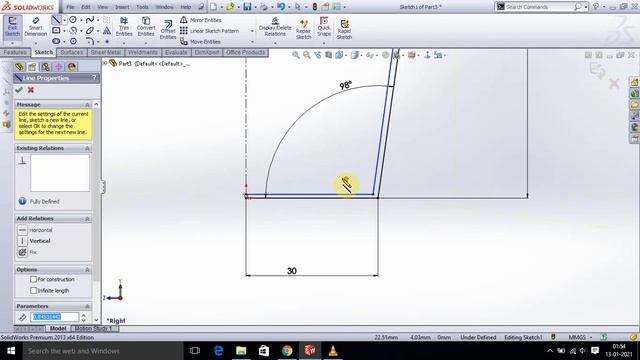The height and width of the screenshot is (360, 640).
Task: Collapse the Add Relations section
Action: (87, 219)
